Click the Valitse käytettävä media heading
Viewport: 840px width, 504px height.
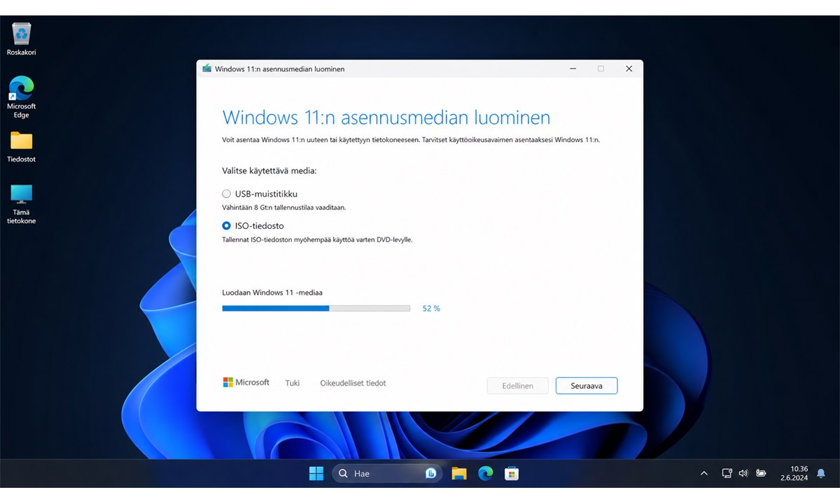pyautogui.click(x=269, y=171)
